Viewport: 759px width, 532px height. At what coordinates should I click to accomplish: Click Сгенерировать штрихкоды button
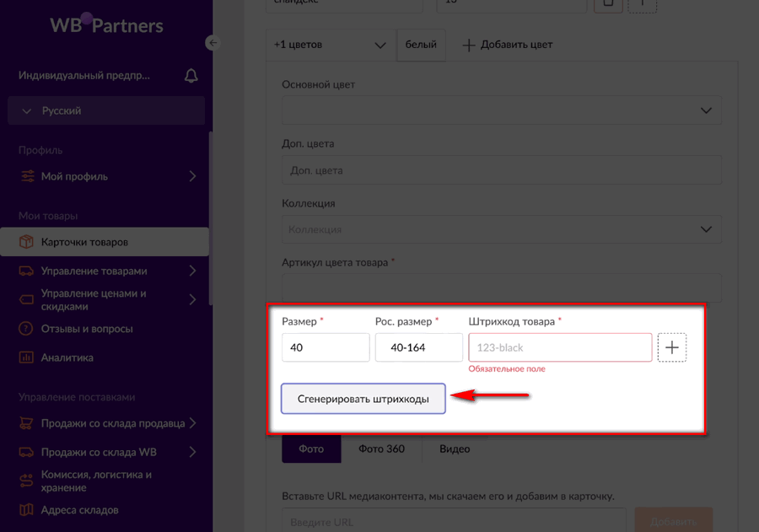point(363,399)
